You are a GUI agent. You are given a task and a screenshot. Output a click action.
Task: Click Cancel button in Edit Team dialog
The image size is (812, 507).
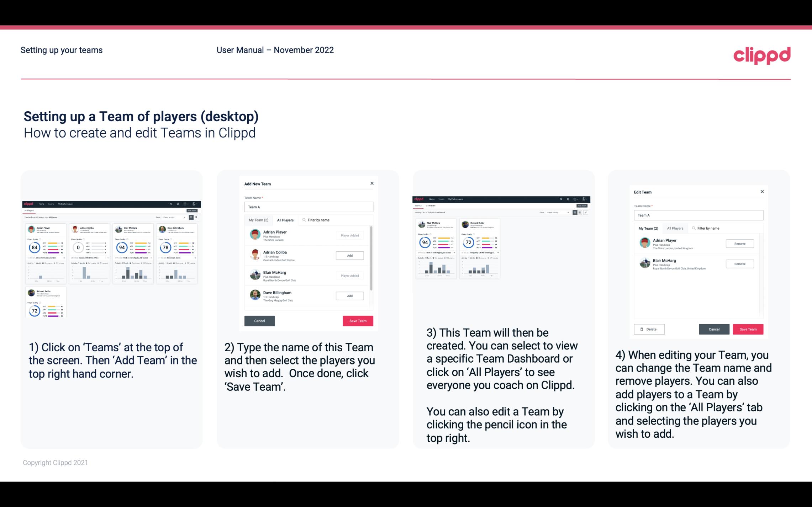714,329
